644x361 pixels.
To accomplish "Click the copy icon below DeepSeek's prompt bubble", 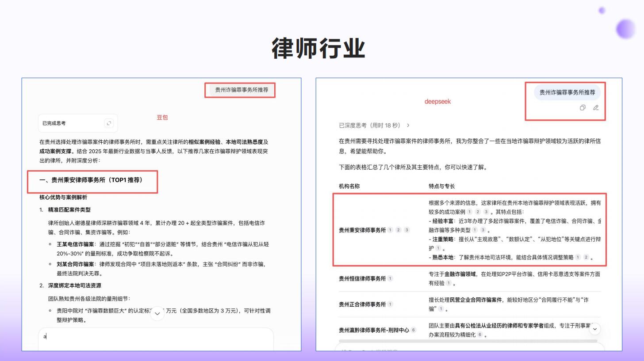I will [582, 108].
